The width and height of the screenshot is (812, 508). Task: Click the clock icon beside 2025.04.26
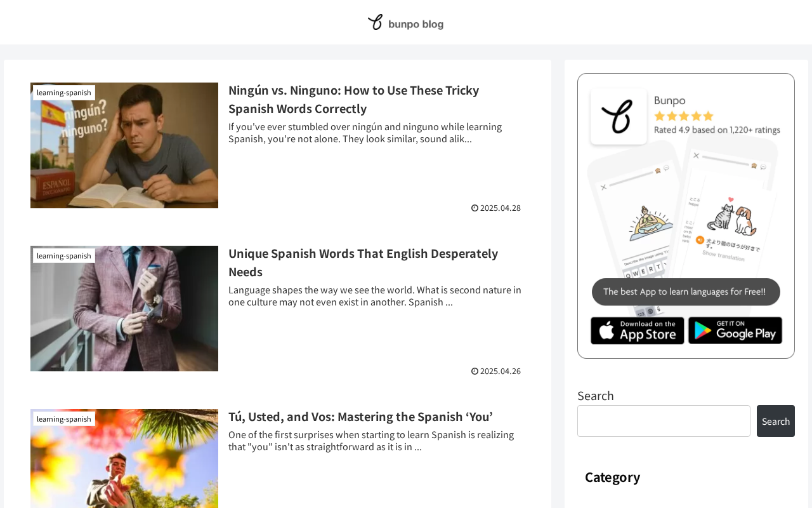coord(475,371)
